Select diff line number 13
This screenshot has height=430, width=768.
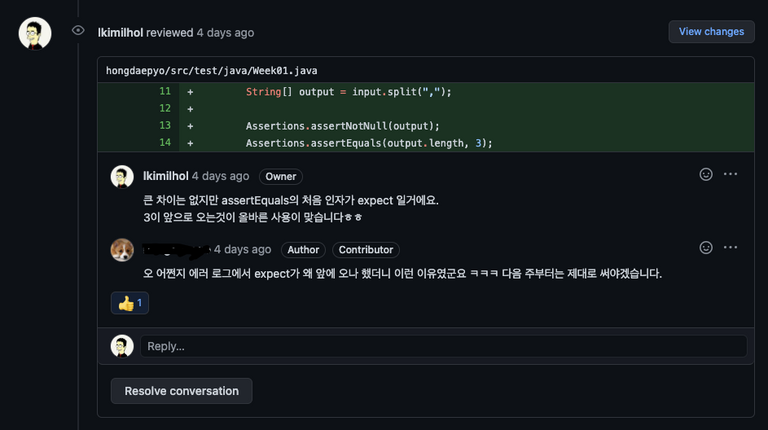[x=165, y=125]
